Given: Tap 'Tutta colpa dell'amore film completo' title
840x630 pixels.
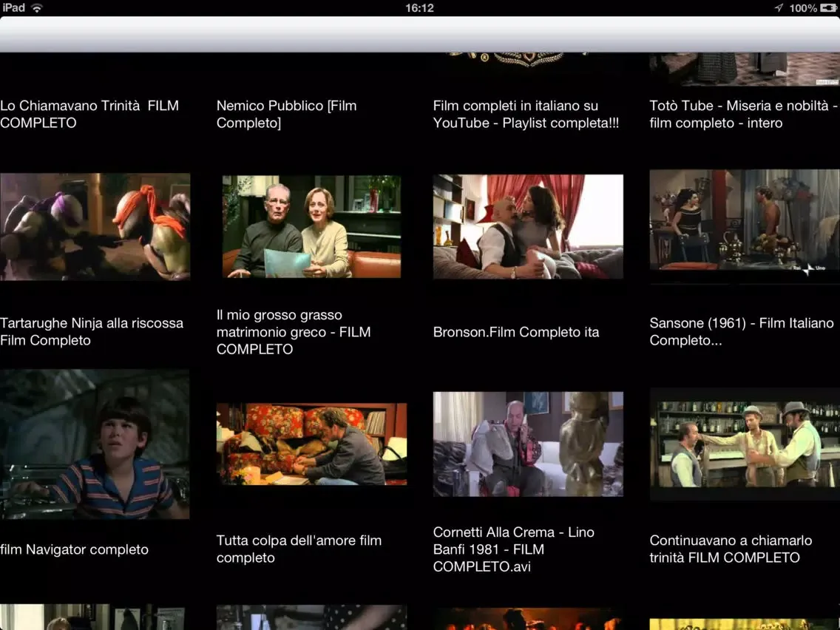Looking at the screenshot, I should (x=299, y=549).
